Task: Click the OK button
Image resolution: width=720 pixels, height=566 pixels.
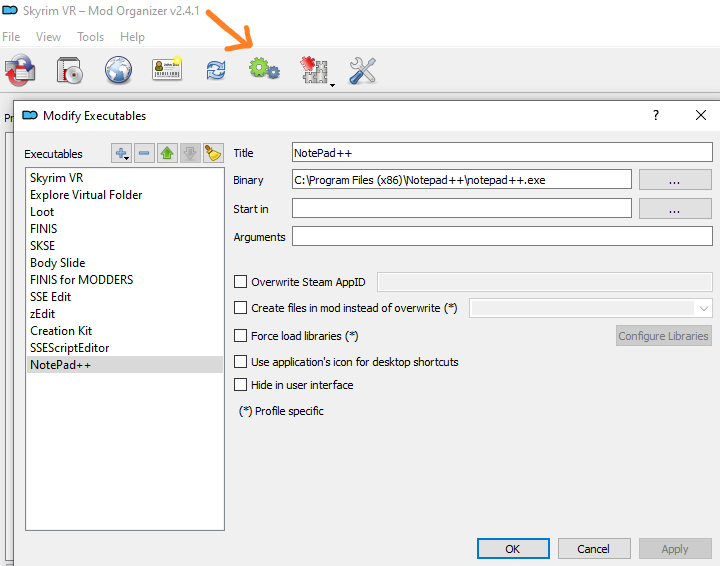Action: [x=513, y=549]
